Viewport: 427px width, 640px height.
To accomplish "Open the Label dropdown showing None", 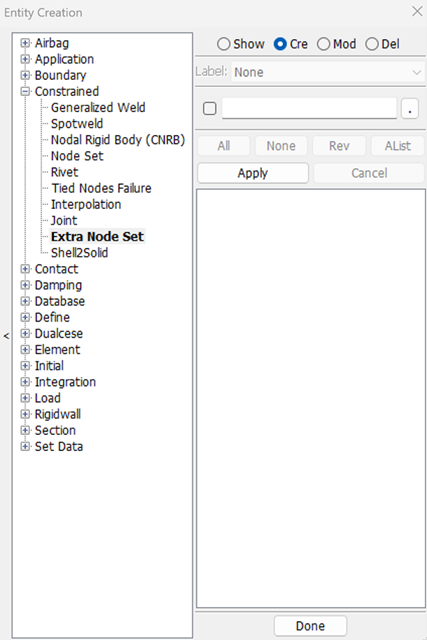I will 328,72.
